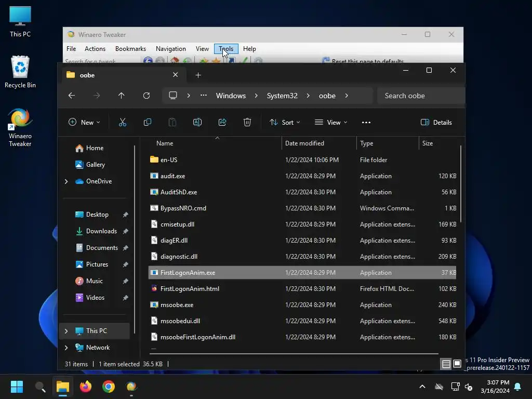Refresh the oobe folder view
Screen dimensions: 532x399
[x=146, y=96]
